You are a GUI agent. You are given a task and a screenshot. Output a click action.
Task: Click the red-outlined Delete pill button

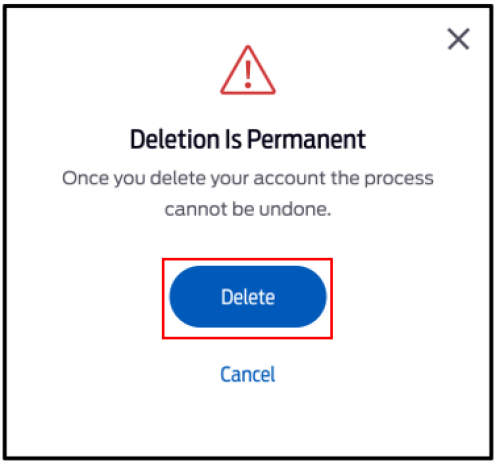click(248, 297)
